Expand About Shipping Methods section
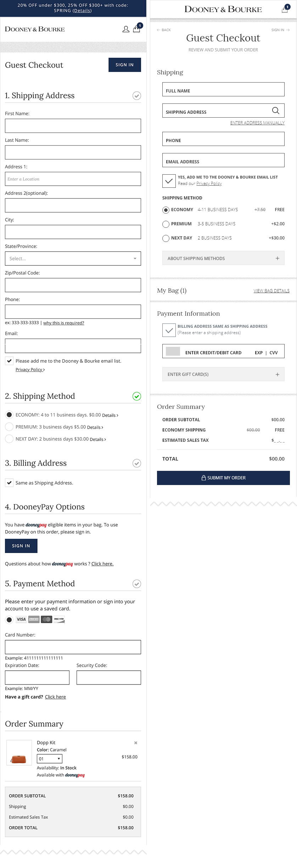 click(223, 258)
